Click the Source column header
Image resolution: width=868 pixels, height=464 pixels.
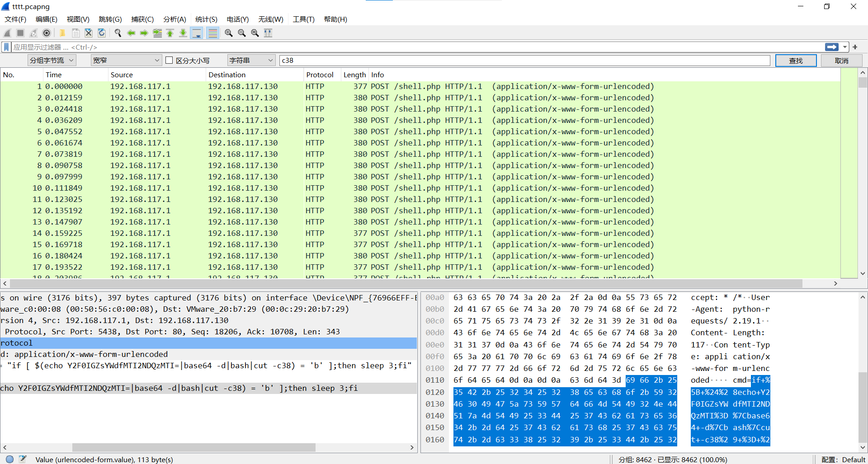(157, 75)
